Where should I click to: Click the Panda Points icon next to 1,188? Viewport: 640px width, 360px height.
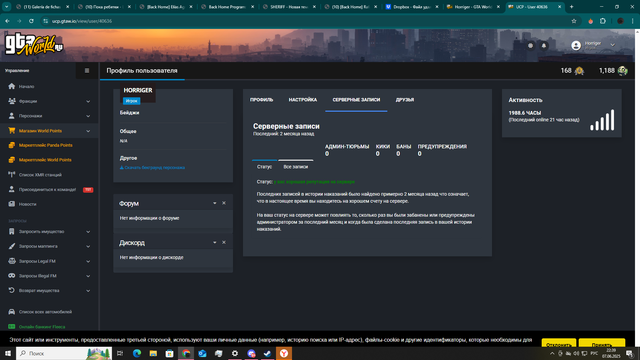pyautogui.click(x=622, y=71)
